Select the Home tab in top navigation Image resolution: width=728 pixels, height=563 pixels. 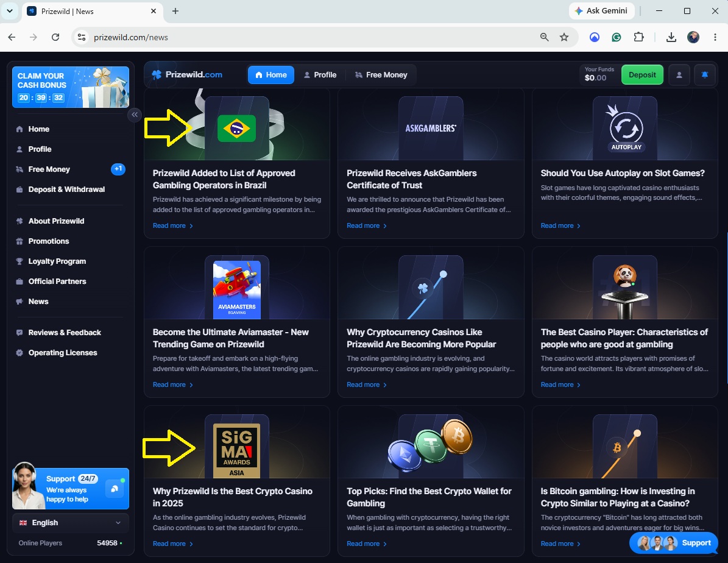271,75
